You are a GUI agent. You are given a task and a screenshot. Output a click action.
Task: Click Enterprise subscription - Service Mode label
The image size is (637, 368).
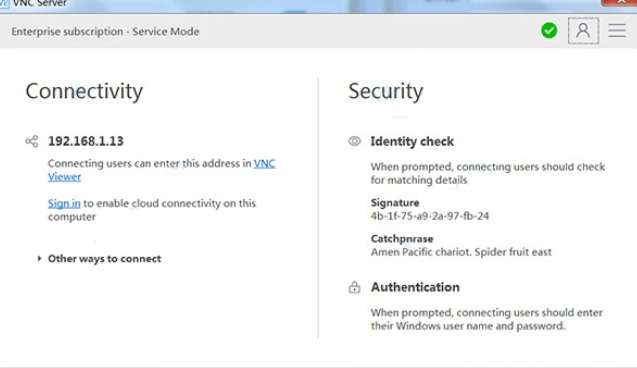[x=105, y=31]
